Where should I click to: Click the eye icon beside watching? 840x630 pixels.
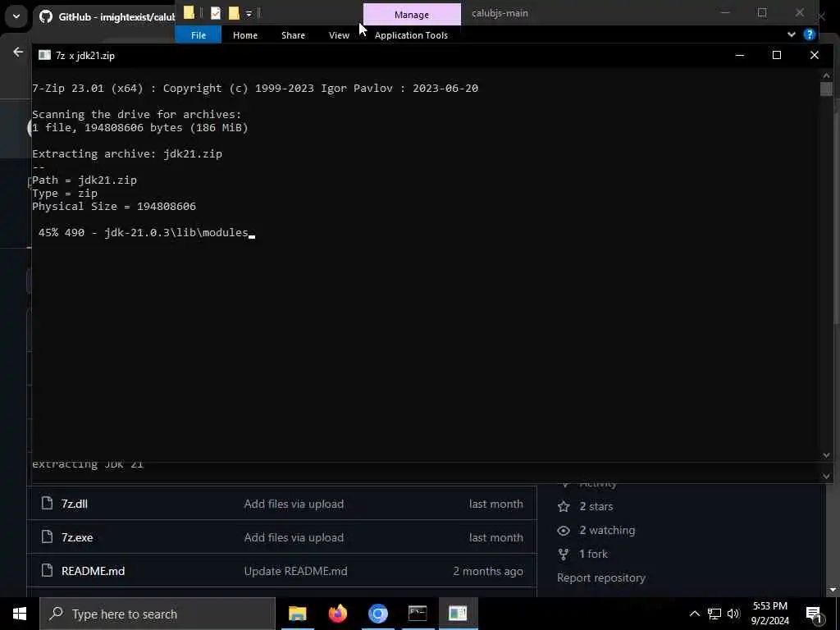click(x=564, y=531)
